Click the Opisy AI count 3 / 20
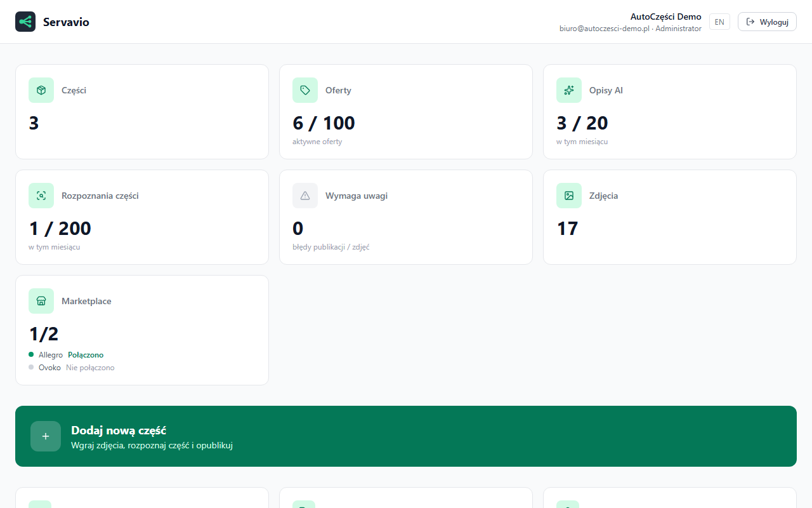This screenshot has height=508, width=812. click(582, 123)
